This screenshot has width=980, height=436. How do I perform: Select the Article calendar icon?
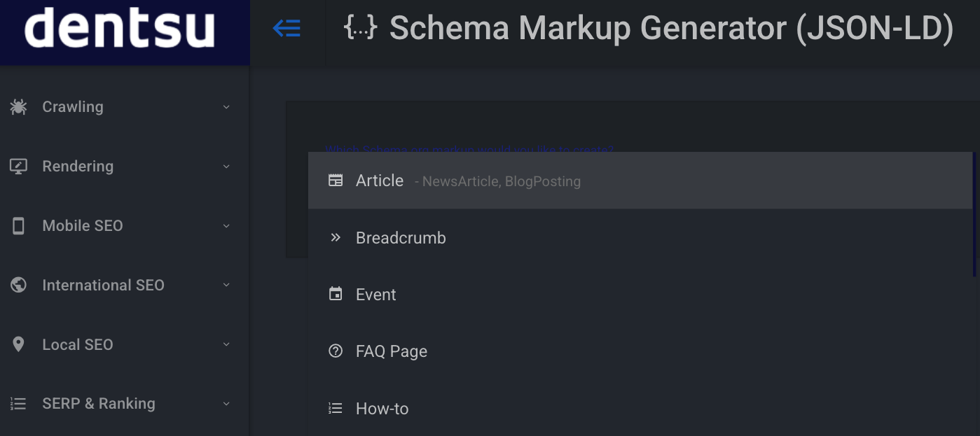point(336,180)
